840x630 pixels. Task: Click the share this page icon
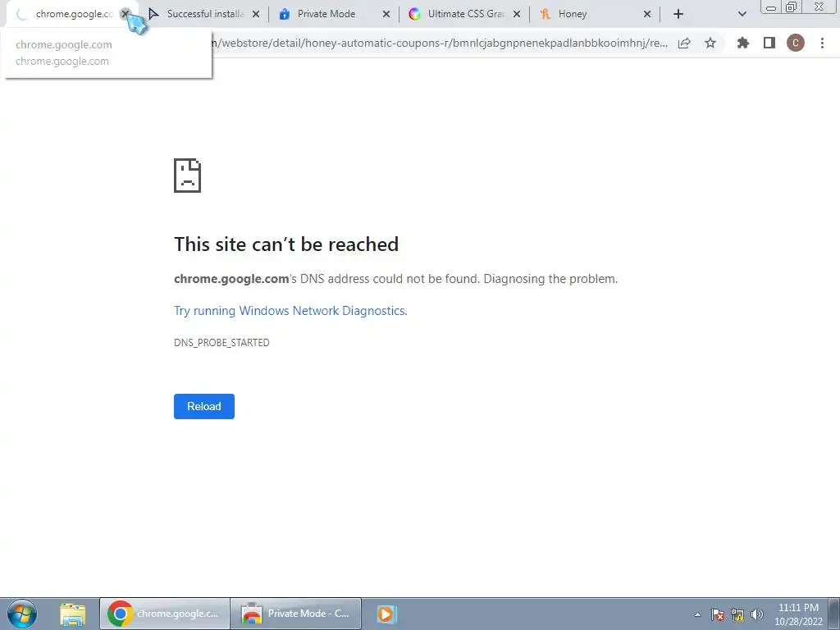684,43
